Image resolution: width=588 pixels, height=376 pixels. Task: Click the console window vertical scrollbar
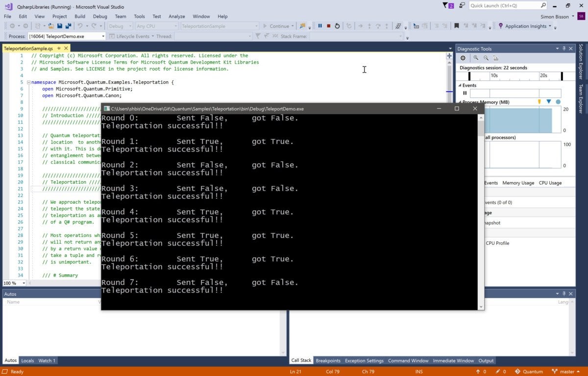click(x=481, y=211)
